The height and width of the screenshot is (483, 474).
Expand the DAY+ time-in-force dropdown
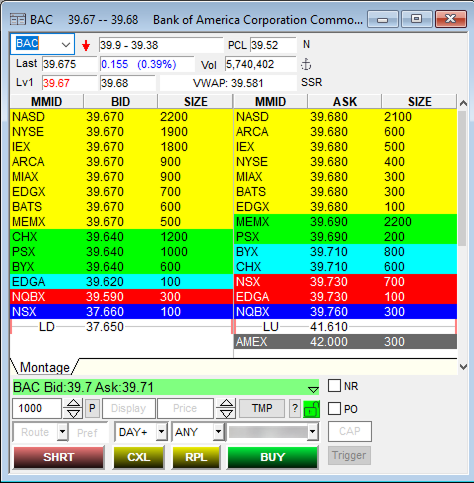point(161,432)
